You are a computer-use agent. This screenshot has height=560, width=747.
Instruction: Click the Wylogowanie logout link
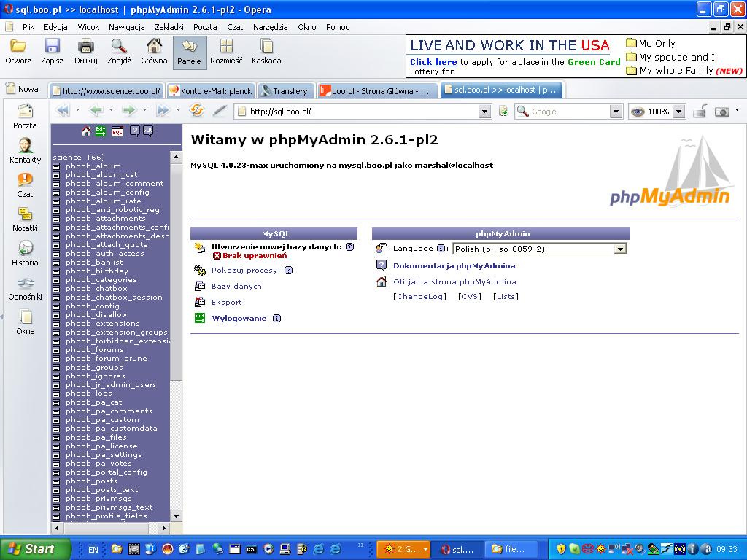239,319
